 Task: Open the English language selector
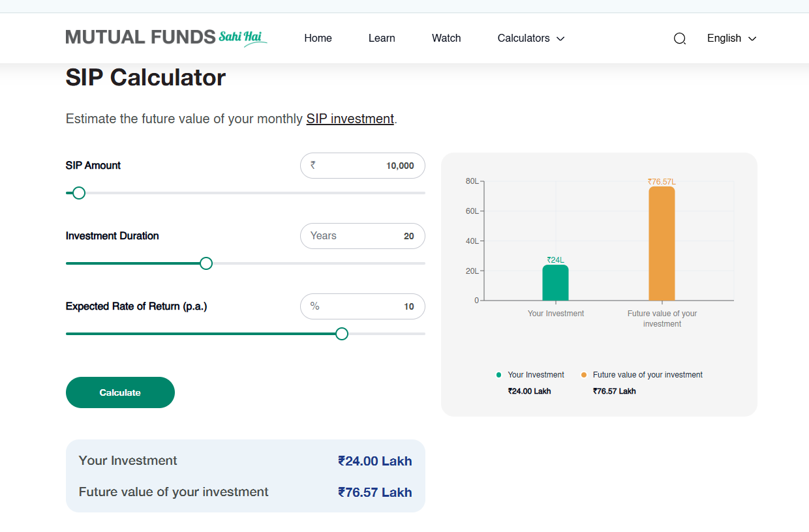[731, 38]
